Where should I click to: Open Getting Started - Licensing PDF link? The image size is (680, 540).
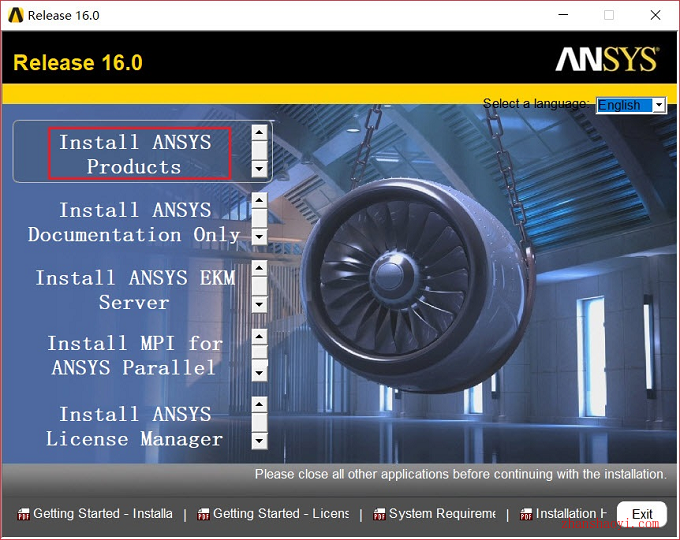tap(281, 514)
